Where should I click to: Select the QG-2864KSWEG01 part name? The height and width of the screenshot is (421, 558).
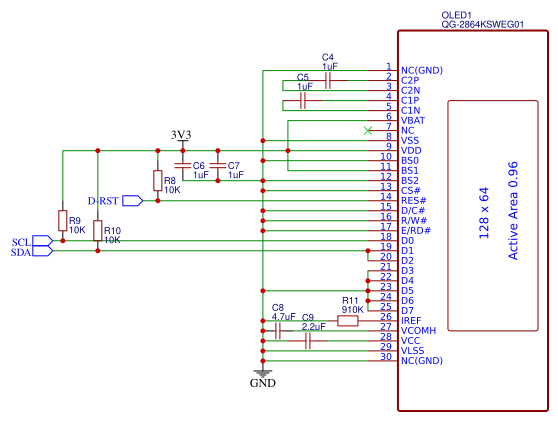point(483,25)
